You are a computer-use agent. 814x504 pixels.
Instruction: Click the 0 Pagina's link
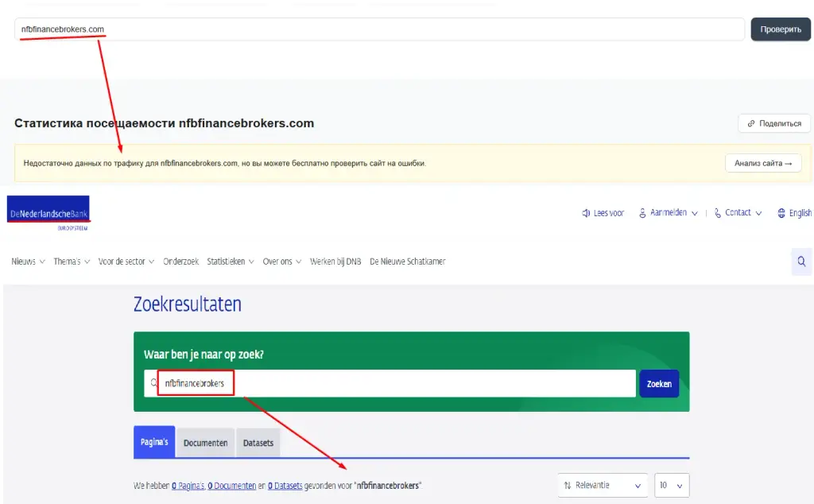coord(188,486)
